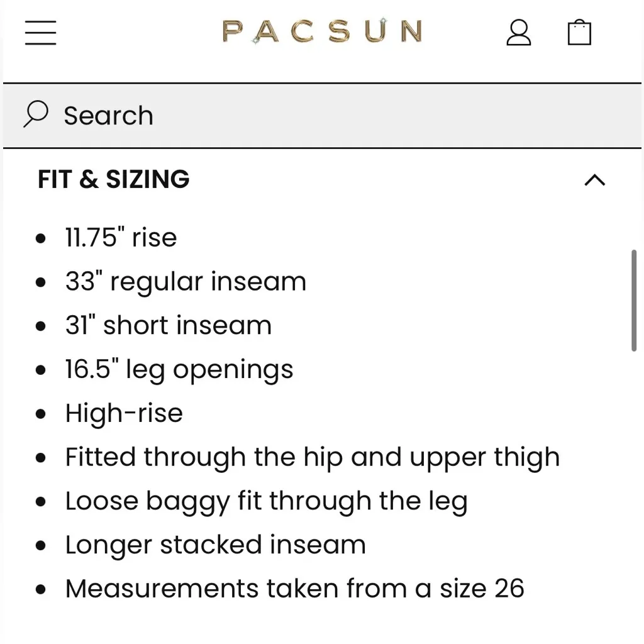Select the FIT & SIZING header

click(114, 180)
